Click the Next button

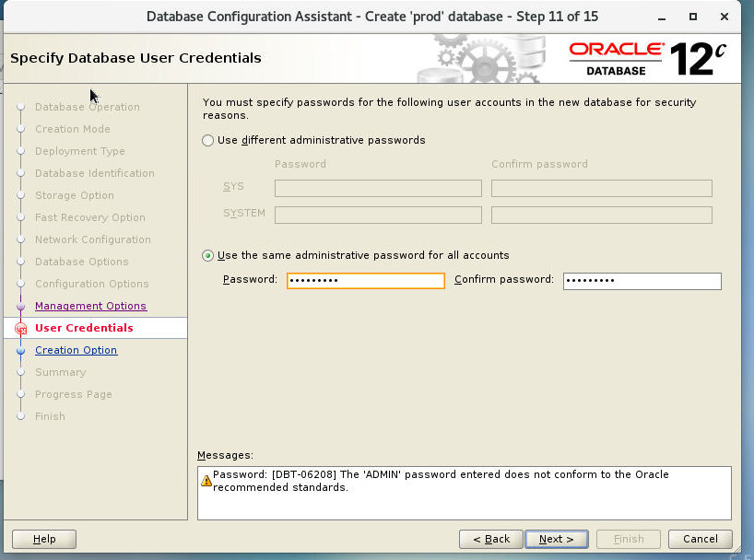click(x=557, y=539)
